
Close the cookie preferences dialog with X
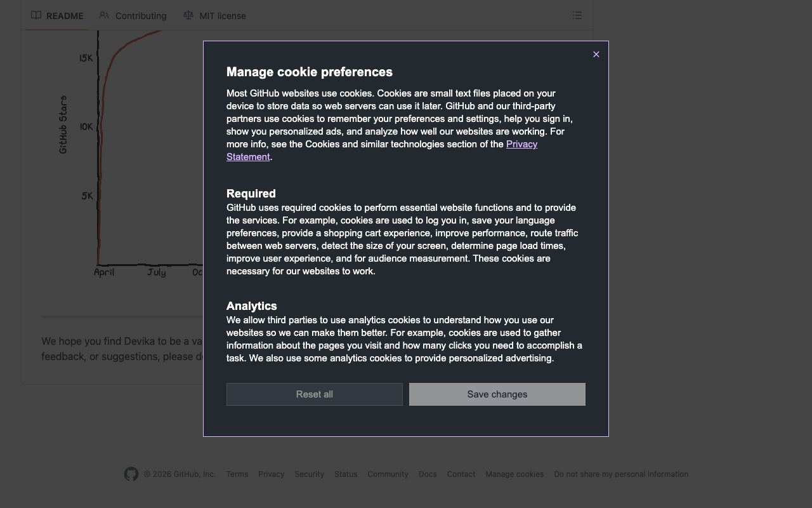596,55
